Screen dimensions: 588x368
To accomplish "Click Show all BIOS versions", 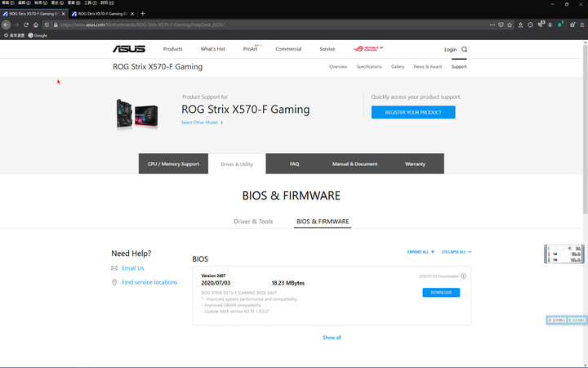I will click(332, 338).
